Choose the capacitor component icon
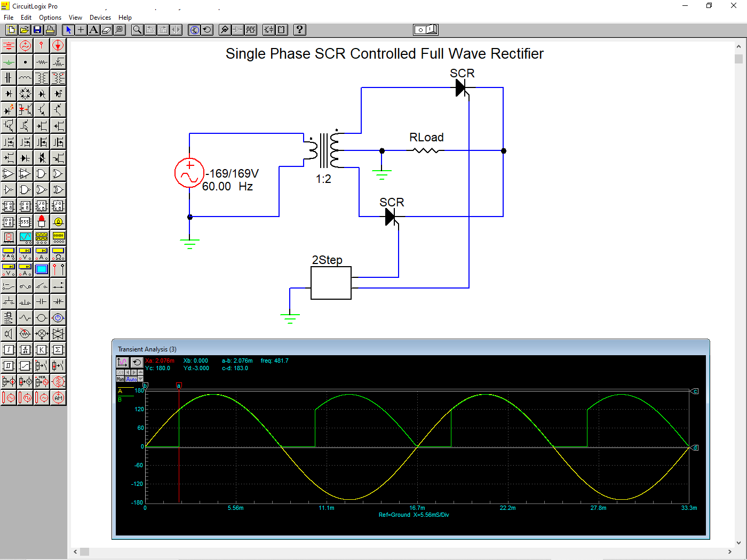Viewport: 747px width, 560px height. point(9,78)
